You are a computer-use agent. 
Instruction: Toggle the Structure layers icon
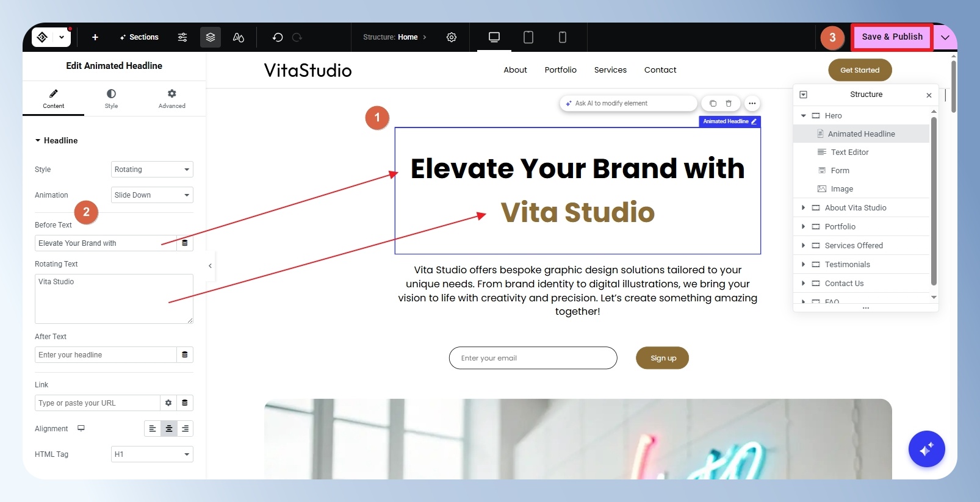coord(211,37)
